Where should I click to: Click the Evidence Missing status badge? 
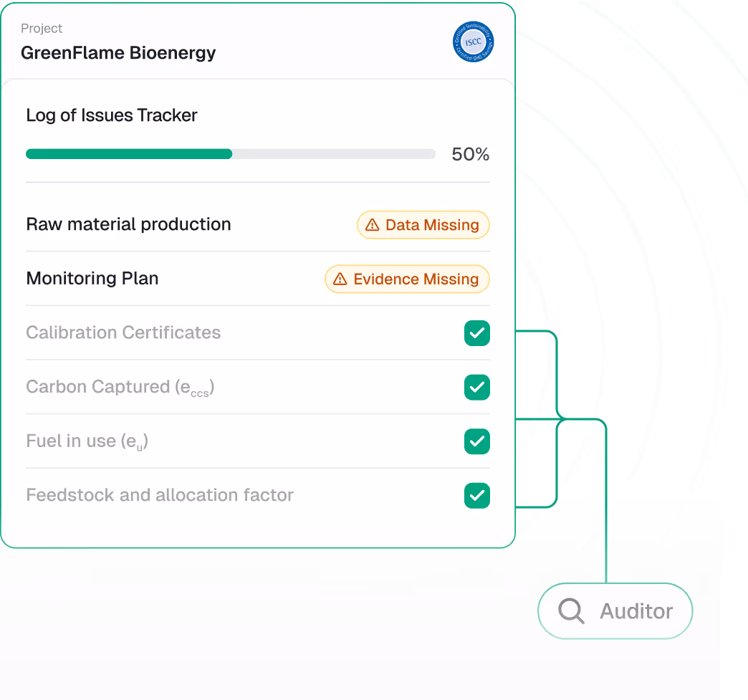tap(407, 279)
